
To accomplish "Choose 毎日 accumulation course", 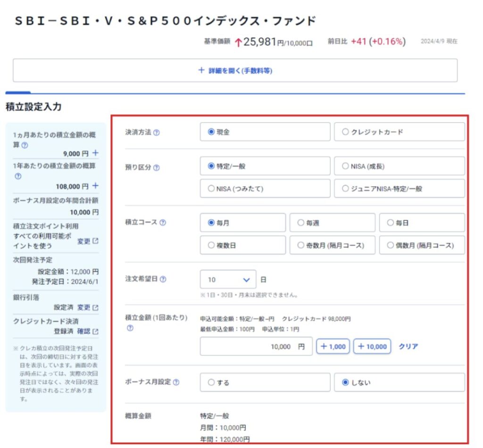I will tap(422, 223).
